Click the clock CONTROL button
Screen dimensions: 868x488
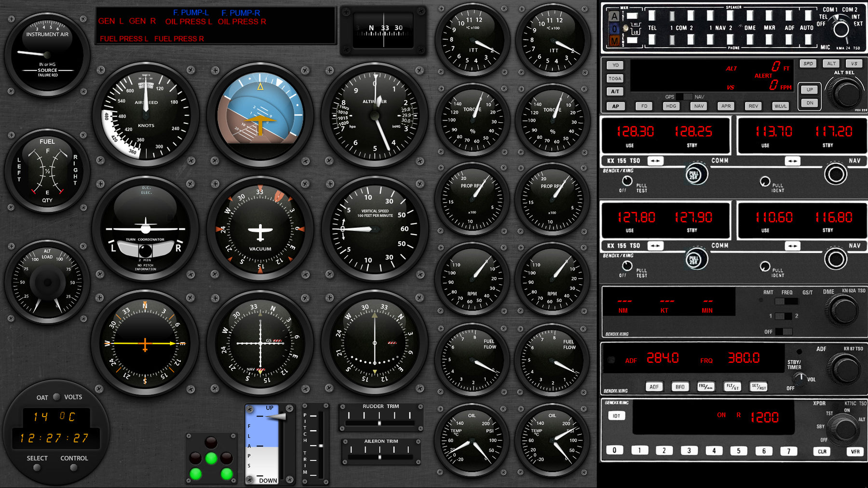[x=74, y=467]
